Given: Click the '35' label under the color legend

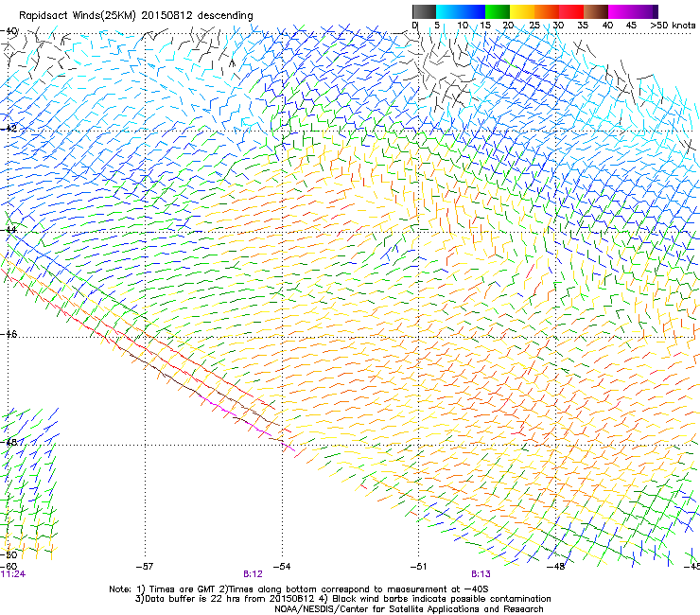Looking at the screenshot, I should (583, 26).
